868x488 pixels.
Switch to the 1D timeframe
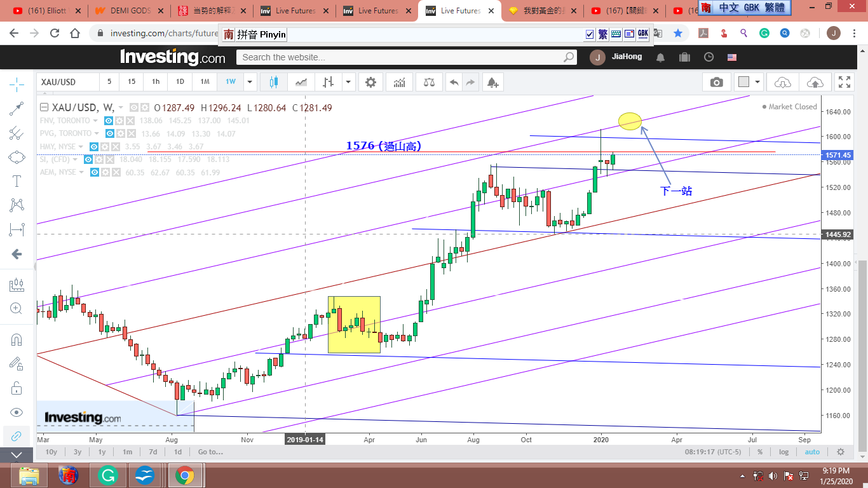(x=180, y=82)
